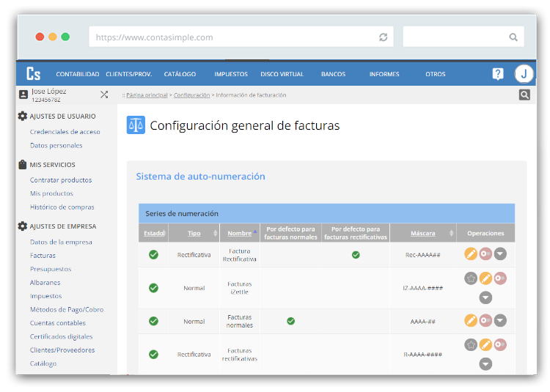Open Albaranes in sidebar
Viewport: 550px width, 392px height.
click(x=45, y=282)
